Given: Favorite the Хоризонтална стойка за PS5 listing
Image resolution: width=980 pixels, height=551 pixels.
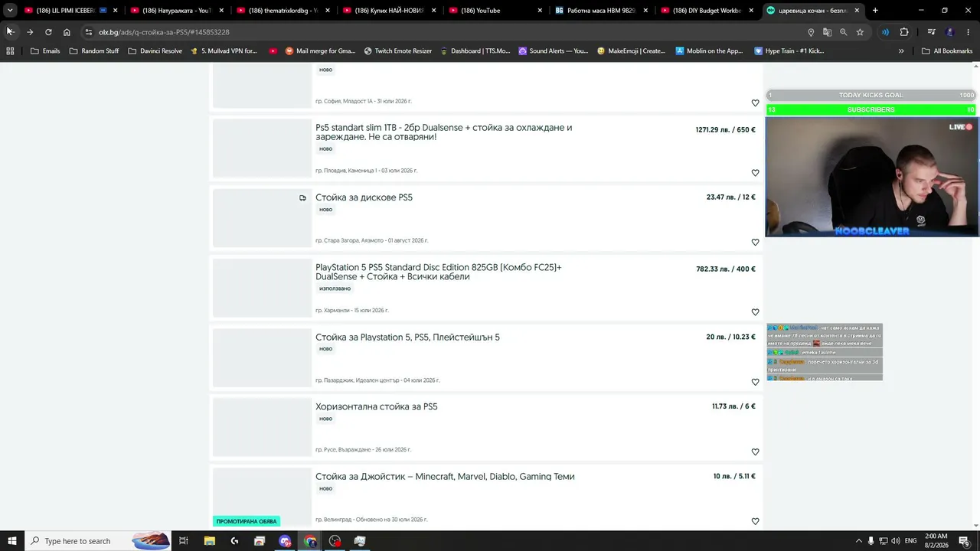Looking at the screenshot, I should point(755,452).
